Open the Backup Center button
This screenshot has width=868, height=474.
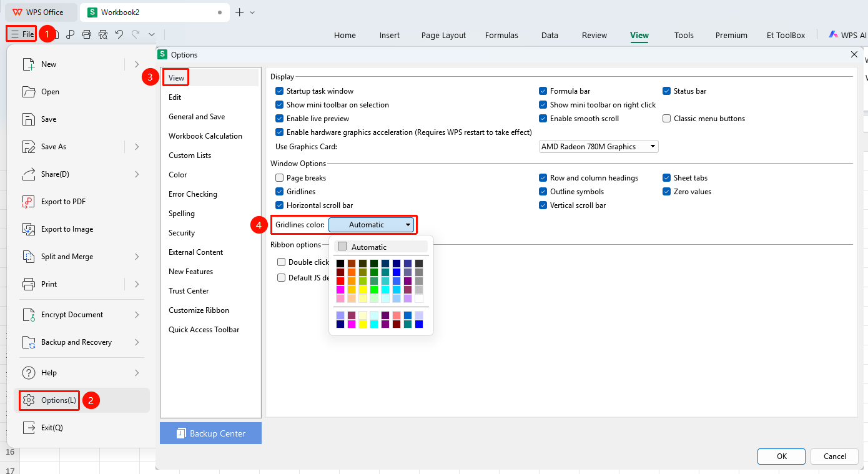pos(210,433)
